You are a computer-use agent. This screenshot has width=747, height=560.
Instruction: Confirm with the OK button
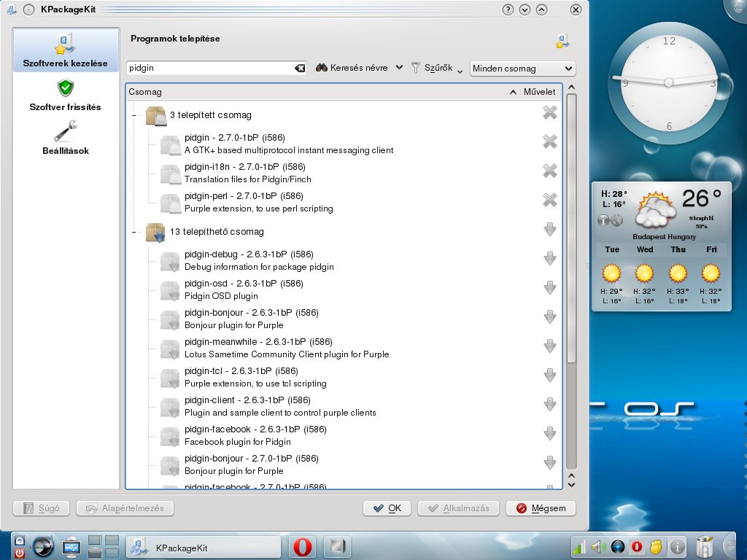pos(387,508)
